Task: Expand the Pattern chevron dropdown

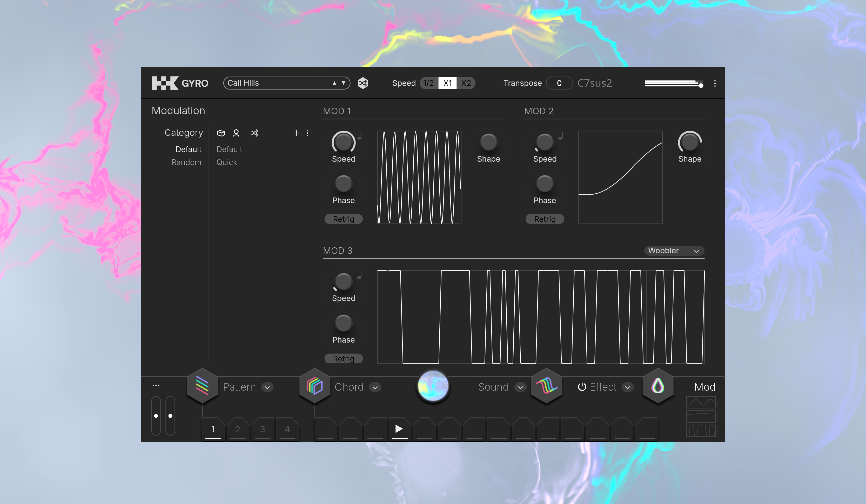Action: 267,387
